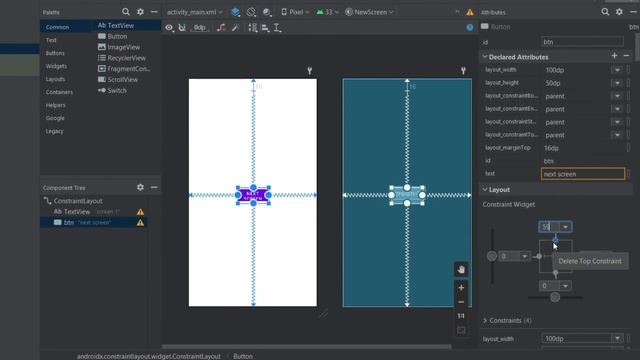Select the Text palette category
The width and height of the screenshot is (640, 360).
[x=51, y=40]
